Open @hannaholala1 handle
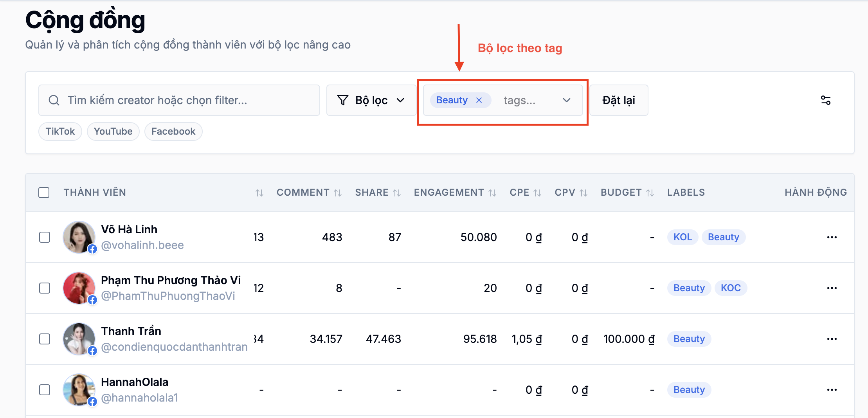 pos(140,398)
